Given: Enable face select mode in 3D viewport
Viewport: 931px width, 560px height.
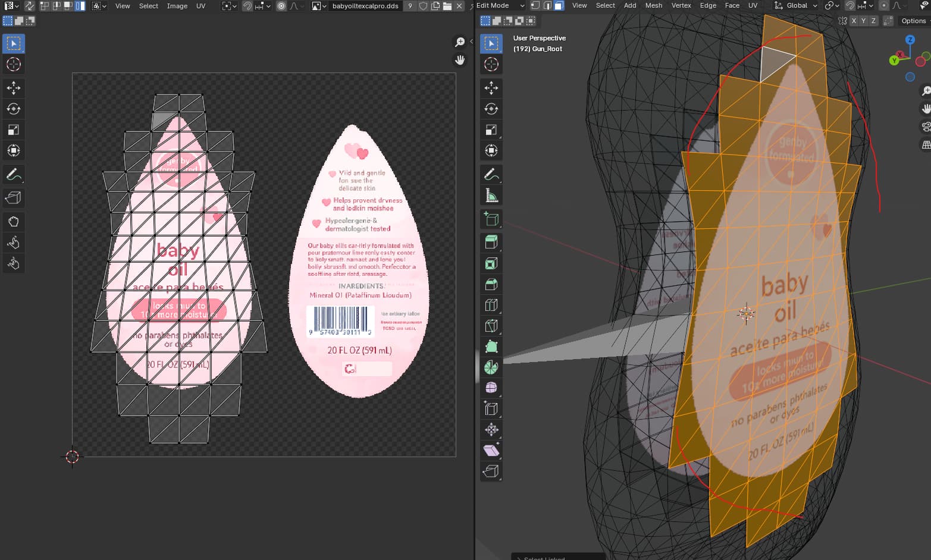Looking at the screenshot, I should pos(559,5).
